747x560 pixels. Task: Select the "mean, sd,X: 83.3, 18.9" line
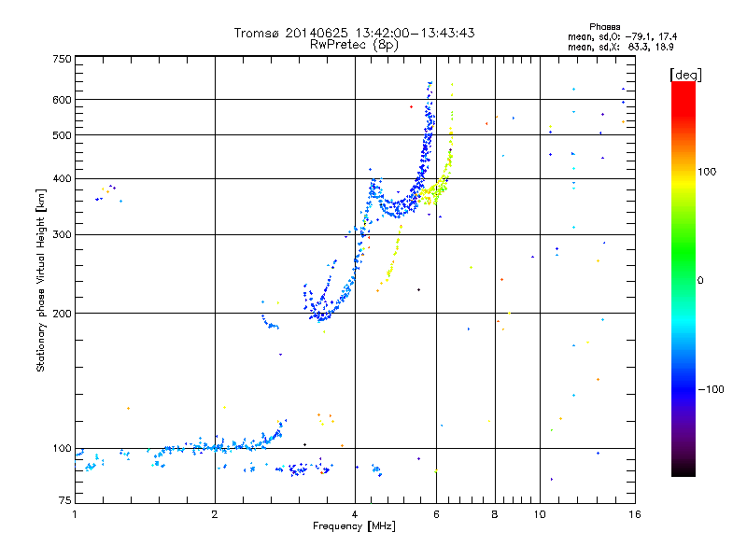[x=620, y=47]
